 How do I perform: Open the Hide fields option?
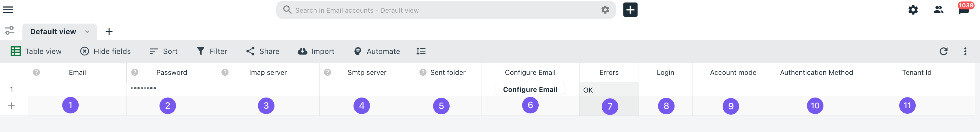[105, 51]
